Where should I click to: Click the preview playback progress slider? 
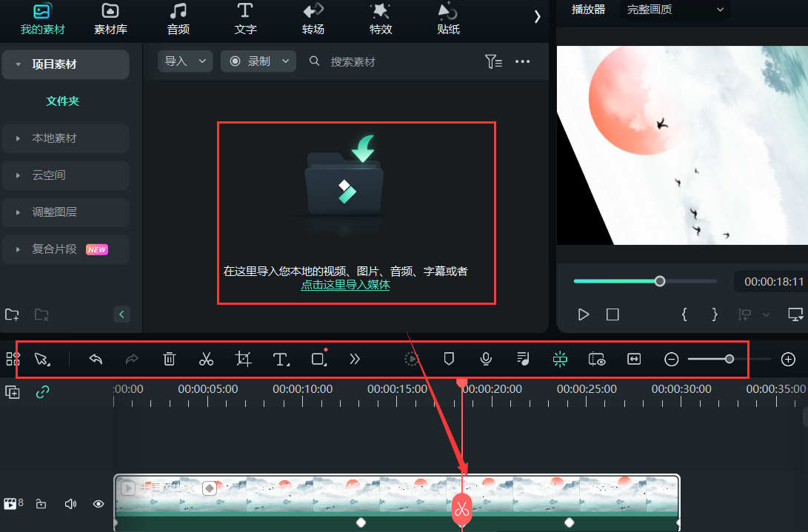659,281
